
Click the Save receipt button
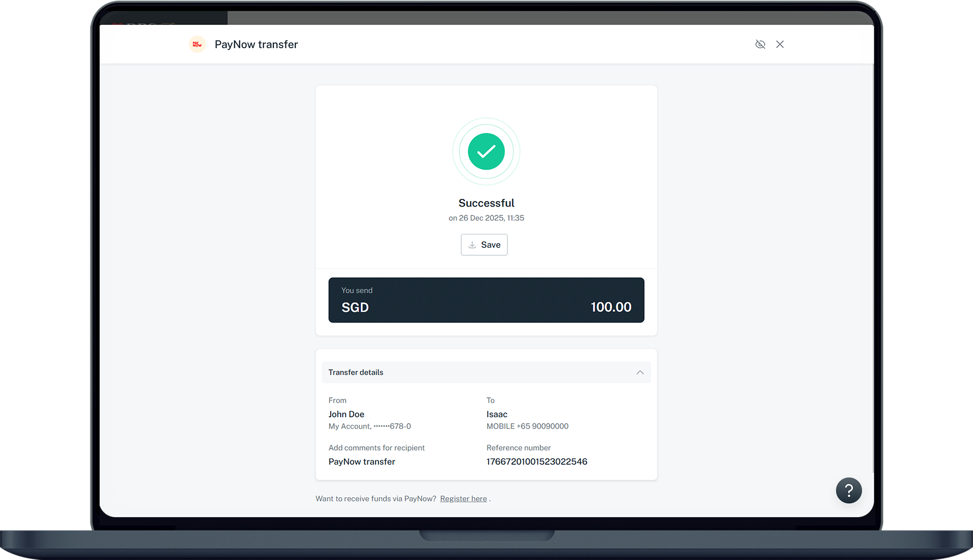[484, 245]
